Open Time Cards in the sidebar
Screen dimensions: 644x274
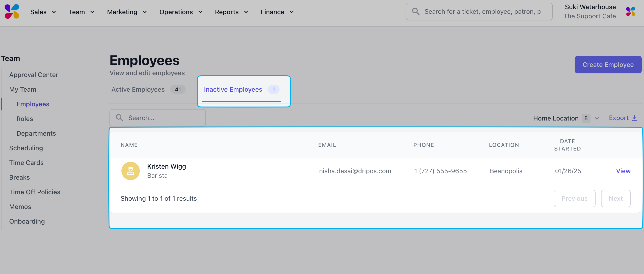[26, 163]
